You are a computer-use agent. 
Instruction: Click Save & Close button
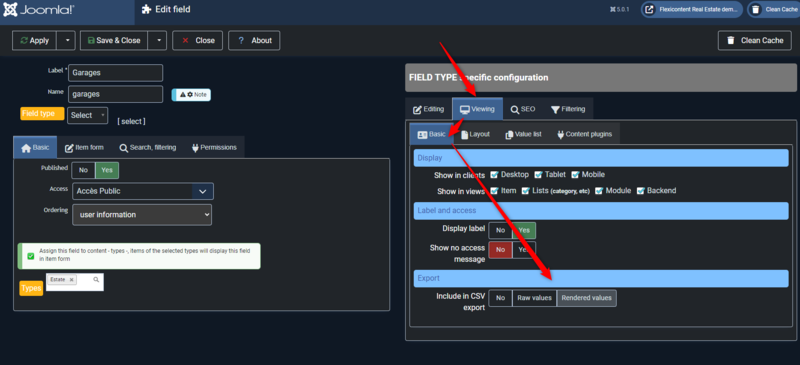tap(114, 40)
